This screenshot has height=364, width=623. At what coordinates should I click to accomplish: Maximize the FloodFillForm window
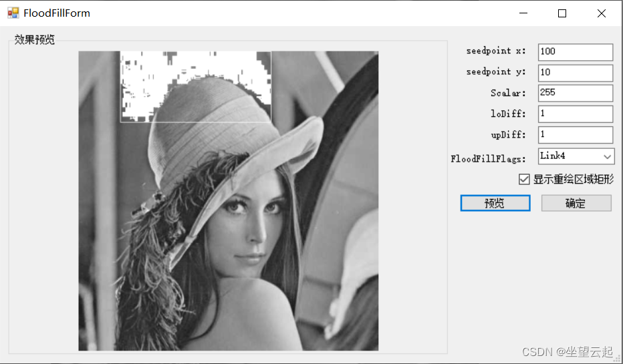coord(562,13)
